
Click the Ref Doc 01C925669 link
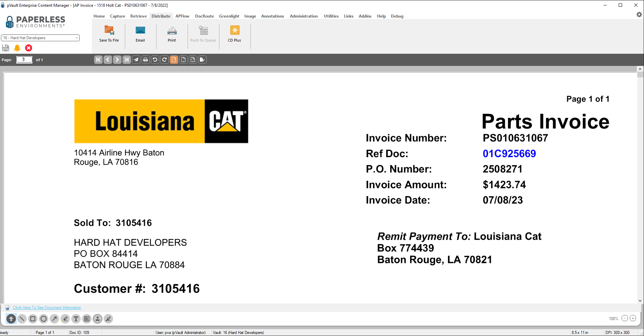tap(509, 154)
